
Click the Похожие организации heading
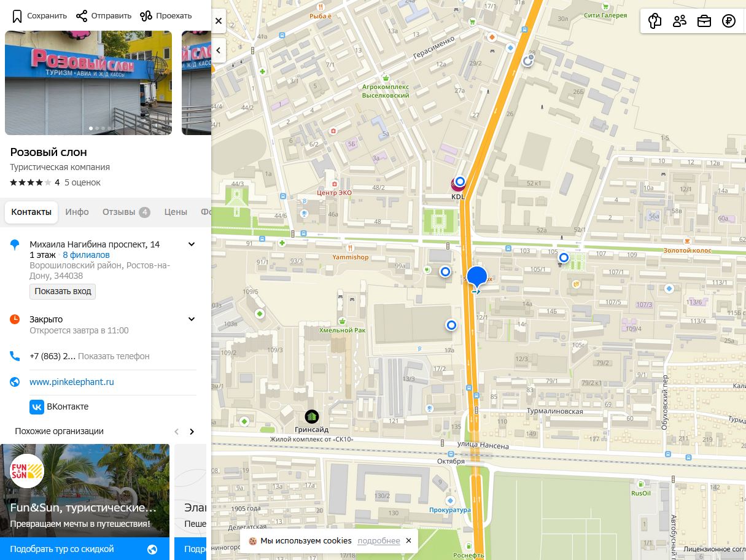pyautogui.click(x=59, y=431)
